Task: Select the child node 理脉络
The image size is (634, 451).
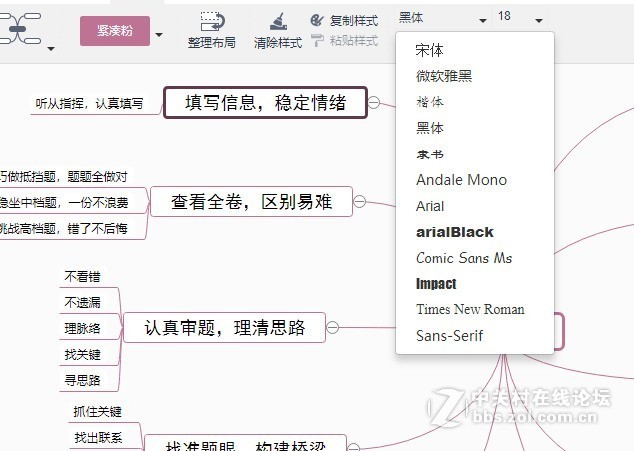Action: click(x=82, y=328)
